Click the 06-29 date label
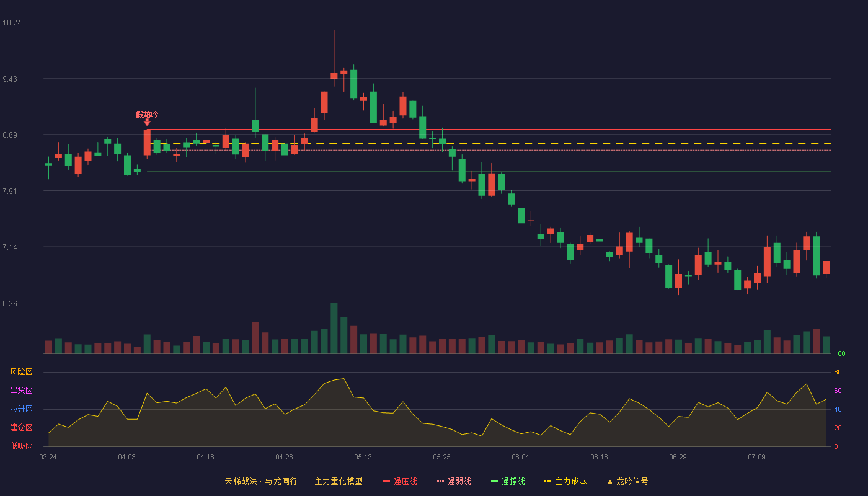Screen dimensions: 868x496 pyautogui.click(x=678, y=457)
